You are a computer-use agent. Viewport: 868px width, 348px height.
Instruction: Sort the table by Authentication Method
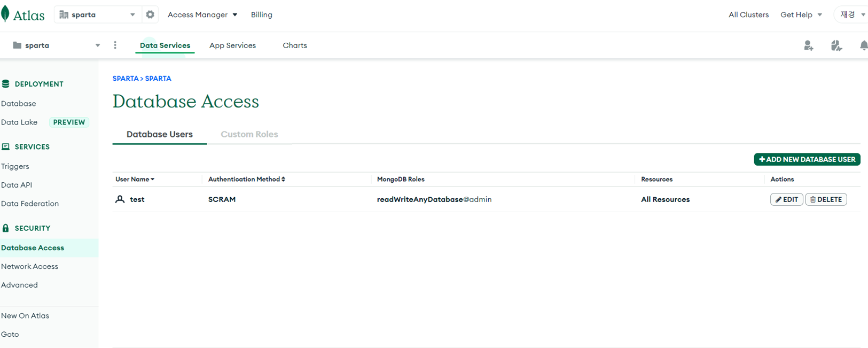pos(247,179)
